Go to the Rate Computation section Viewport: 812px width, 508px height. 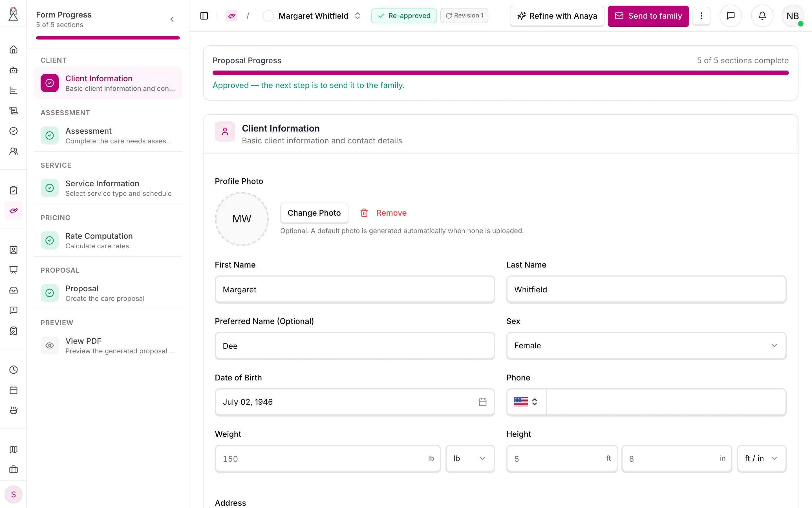click(x=108, y=240)
